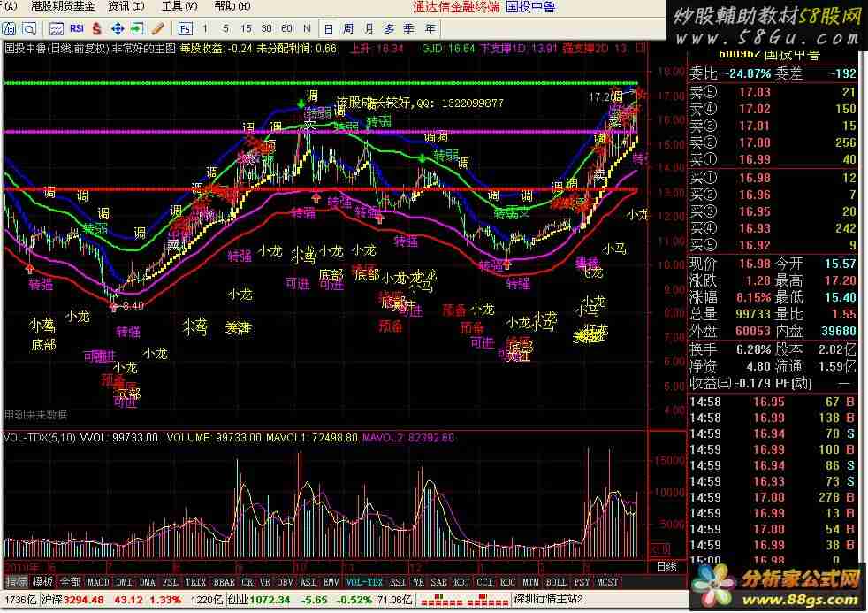Viewport: 868px width, 613px height.
Task: Click the 现价 current price 16.98
Action: coord(755,264)
